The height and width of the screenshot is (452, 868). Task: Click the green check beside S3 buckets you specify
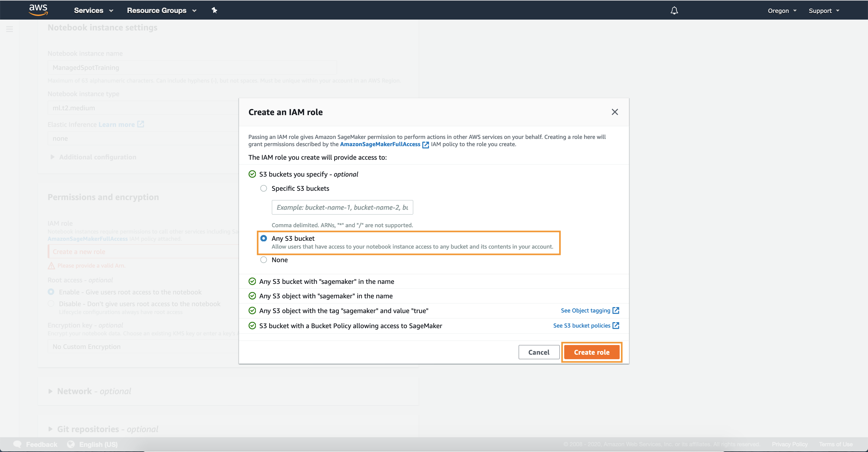tap(252, 174)
